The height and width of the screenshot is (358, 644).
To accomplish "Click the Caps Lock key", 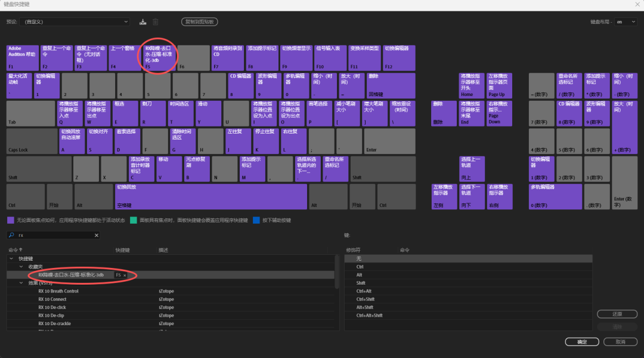I will pos(32,141).
